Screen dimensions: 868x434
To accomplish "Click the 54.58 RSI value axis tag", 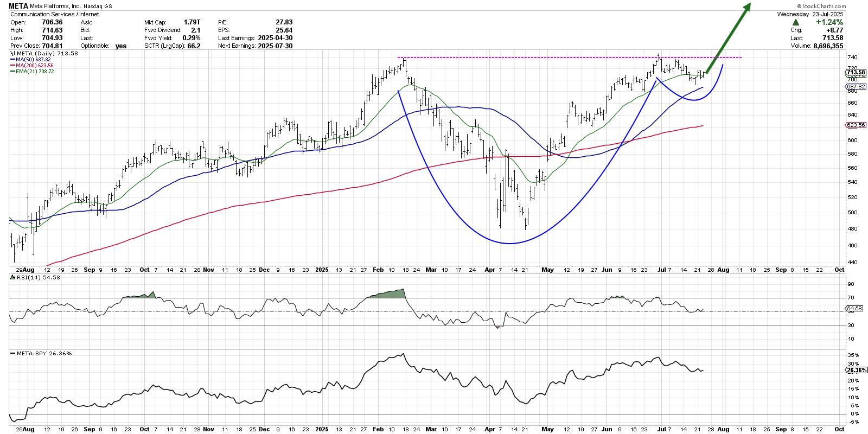I will click(854, 309).
